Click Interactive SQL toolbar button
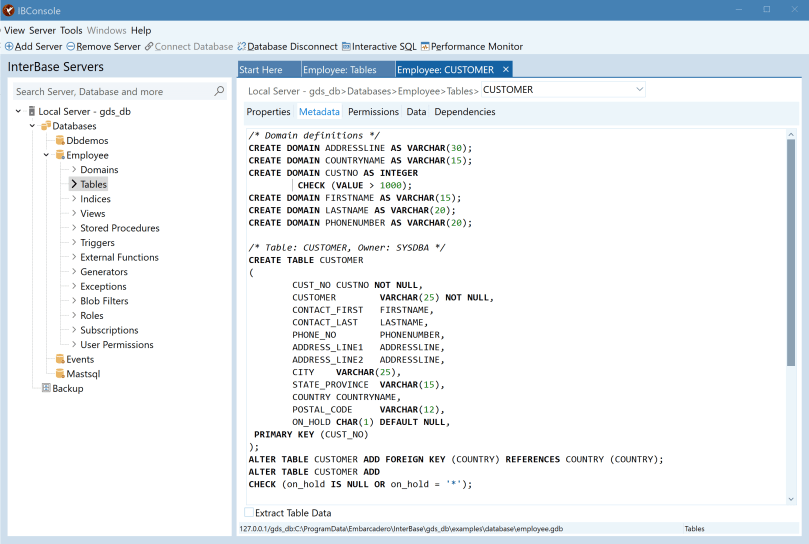Image resolution: width=809 pixels, height=544 pixels. point(379,46)
